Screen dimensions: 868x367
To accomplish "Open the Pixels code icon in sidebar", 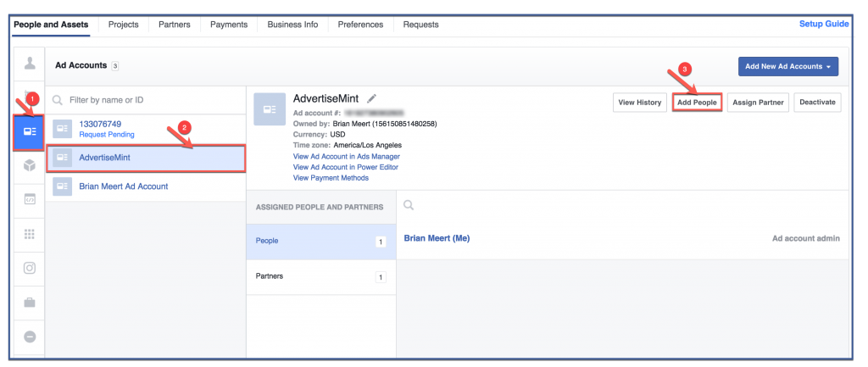I will [30, 200].
